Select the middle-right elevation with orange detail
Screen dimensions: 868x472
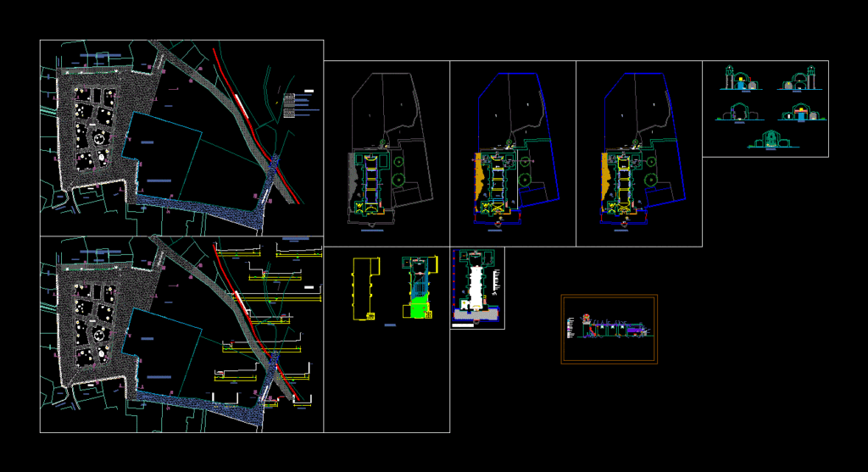[x=800, y=113]
